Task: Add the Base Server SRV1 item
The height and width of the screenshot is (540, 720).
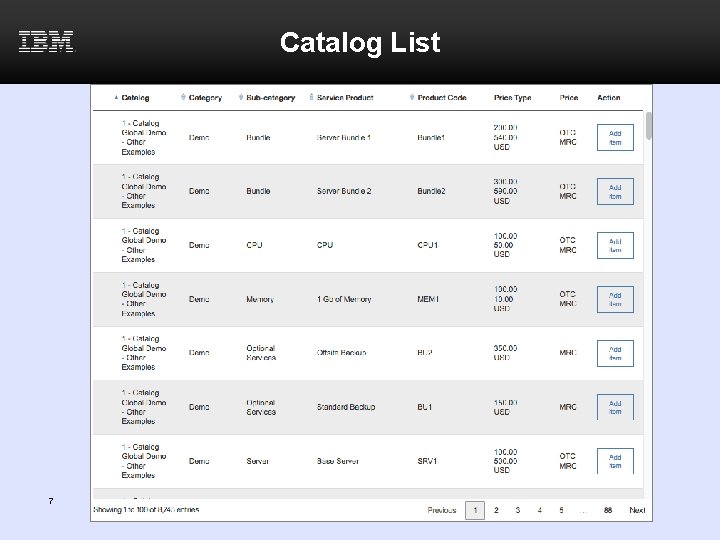Action: pos(615,461)
